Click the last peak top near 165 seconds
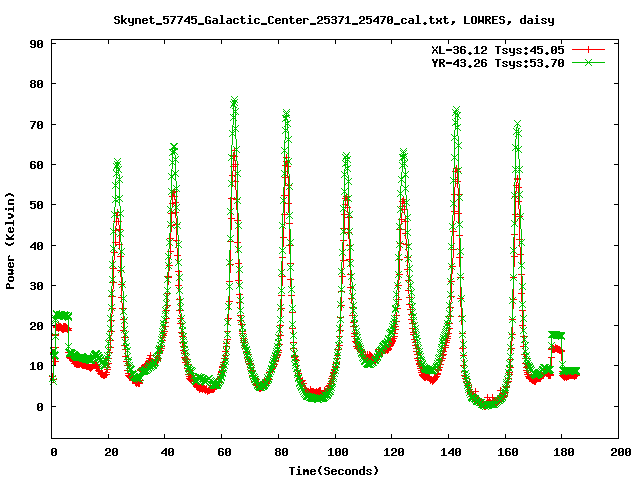The height and width of the screenshot is (480, 640). (517, 124)
